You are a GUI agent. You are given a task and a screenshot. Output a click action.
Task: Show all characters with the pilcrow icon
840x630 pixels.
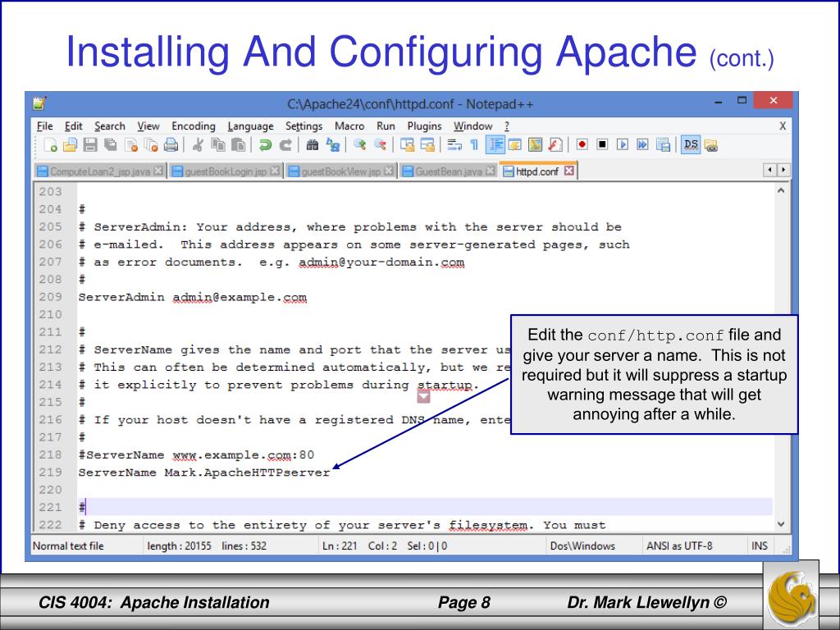point(474,144)
